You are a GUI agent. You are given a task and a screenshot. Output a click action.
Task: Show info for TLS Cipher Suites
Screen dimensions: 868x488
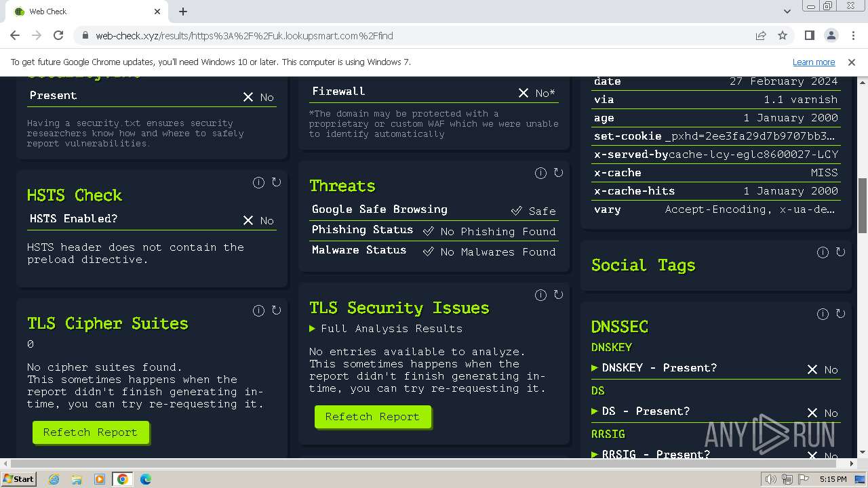click(258, 310)
